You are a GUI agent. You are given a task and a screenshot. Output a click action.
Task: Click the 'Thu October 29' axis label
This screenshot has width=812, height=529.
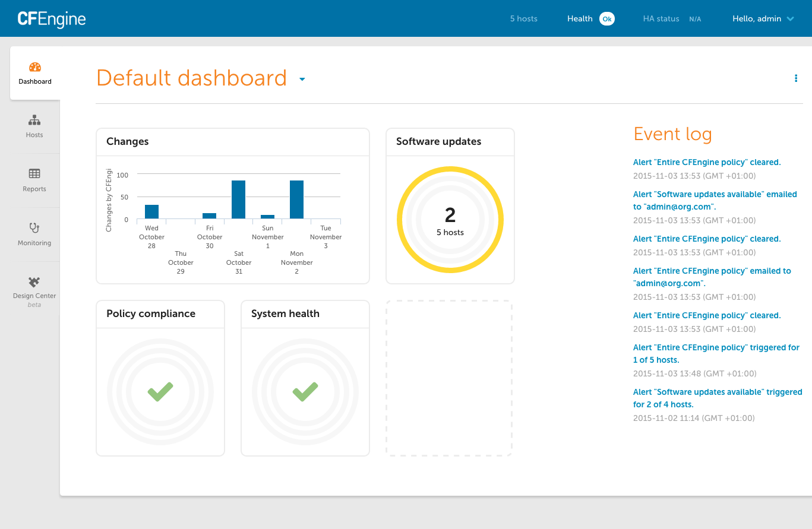click(x=181, y=262)
